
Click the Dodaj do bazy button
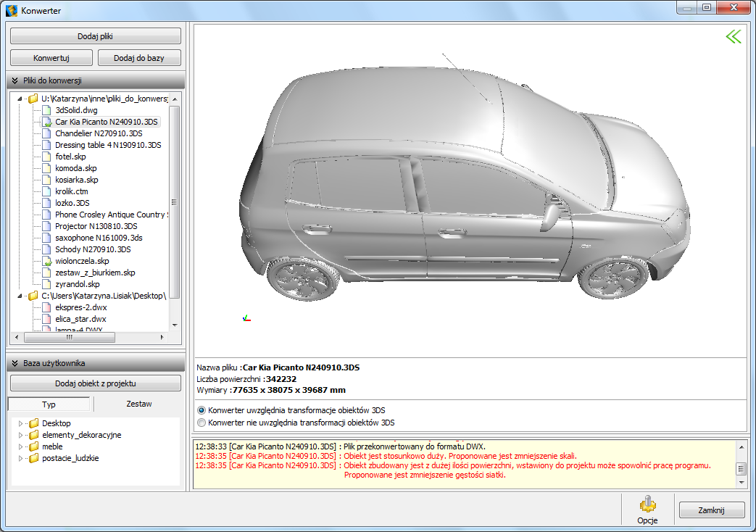139,58
